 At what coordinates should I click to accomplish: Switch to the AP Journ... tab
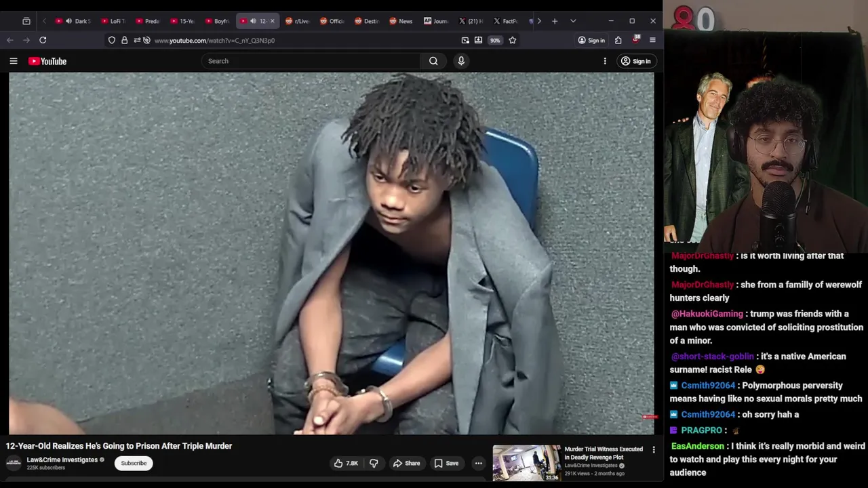pos(436,21)
